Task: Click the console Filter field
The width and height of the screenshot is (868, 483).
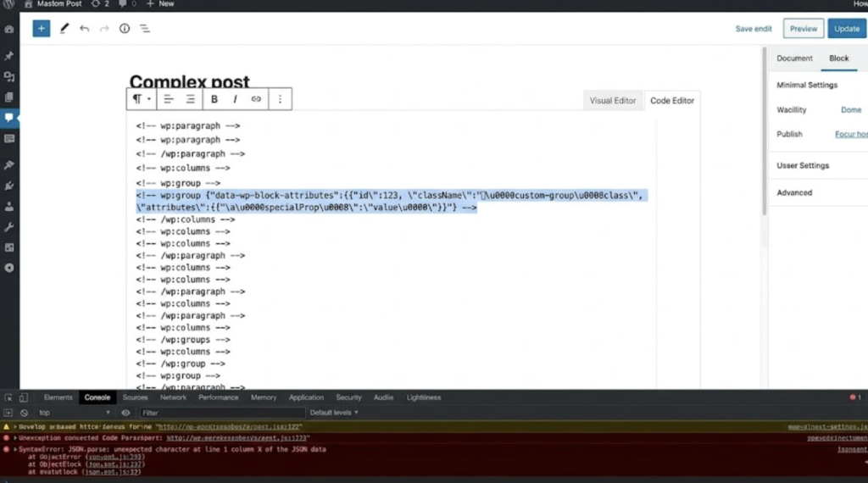Action: [221, 413]
